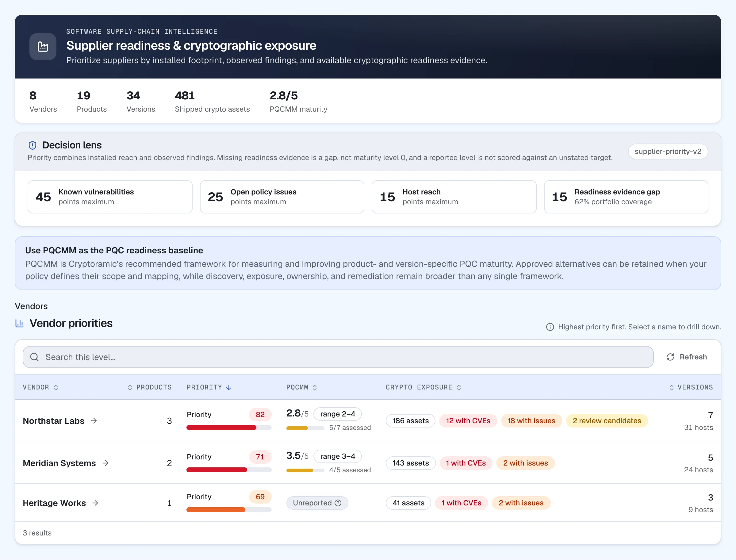Click the Crypto Exposure sort arrows
The width and height of the screenshot is (736, 560).
(x=459, y=387)
